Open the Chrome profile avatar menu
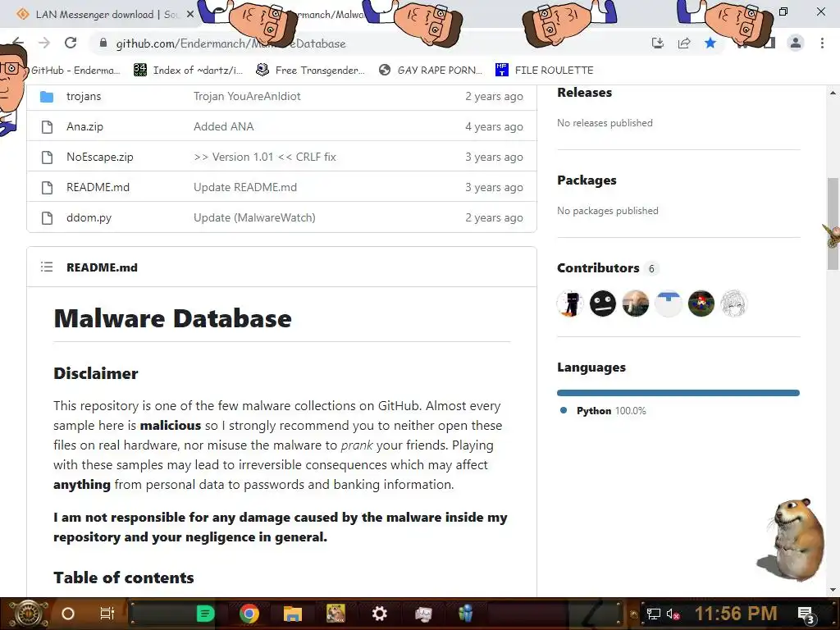This screenshot has width=840, height=630. click(x=796, y=43)
